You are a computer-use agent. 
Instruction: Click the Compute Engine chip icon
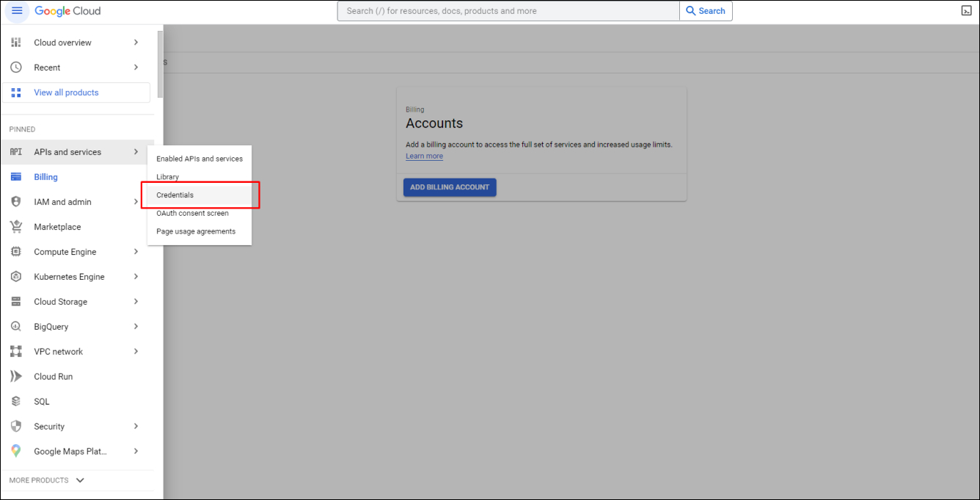pyautogui.click(x=16, y=252)
